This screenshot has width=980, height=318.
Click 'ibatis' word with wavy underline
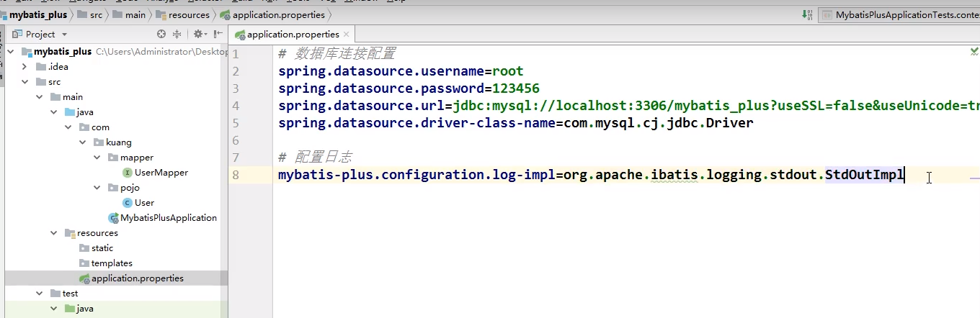coord(674,175)
